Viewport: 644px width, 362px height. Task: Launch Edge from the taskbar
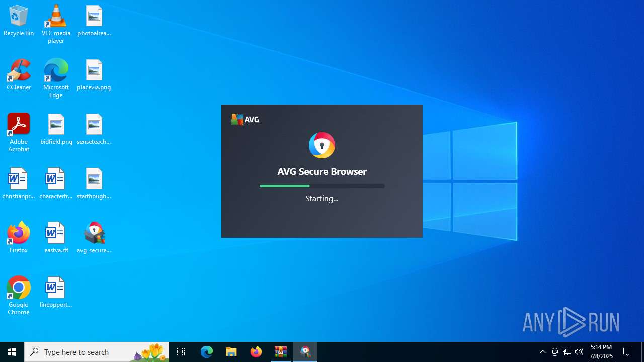pos(207,352)
